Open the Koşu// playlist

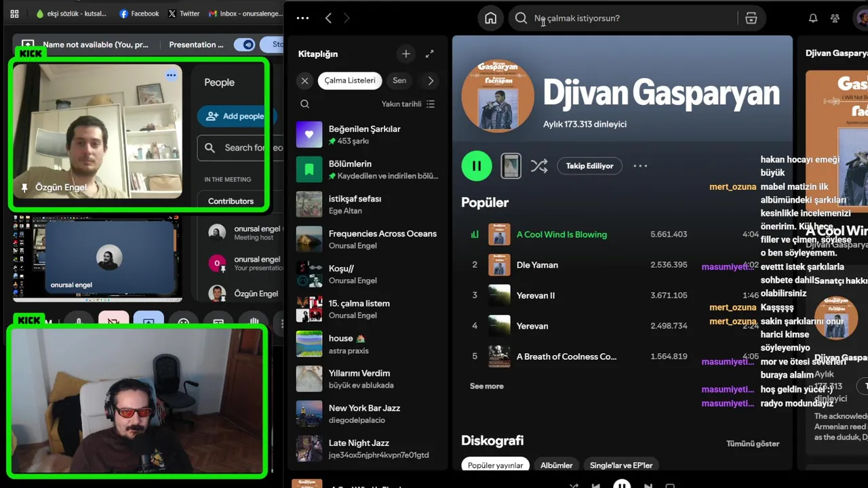coord(367,274)
